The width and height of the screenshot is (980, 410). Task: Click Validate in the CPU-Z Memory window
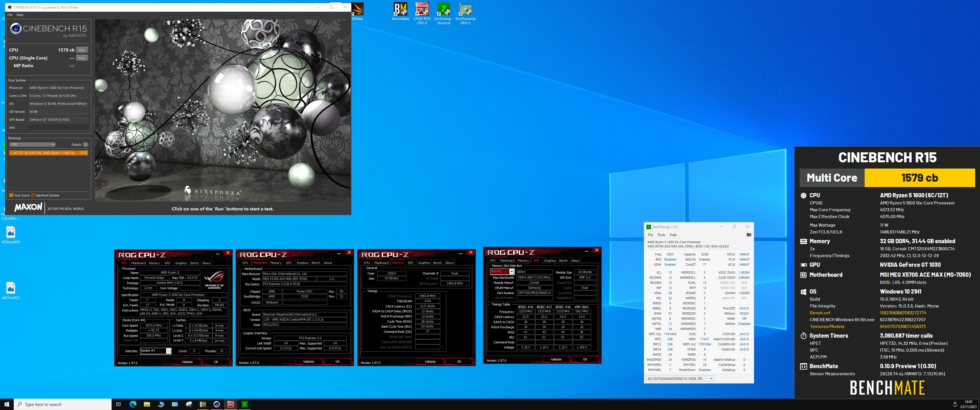click(x=430, y=362)
